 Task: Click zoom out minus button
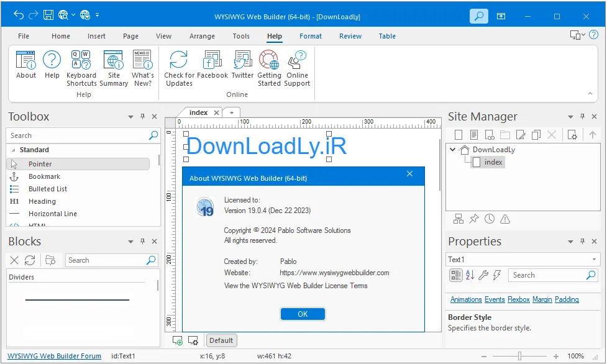[484, 357]
